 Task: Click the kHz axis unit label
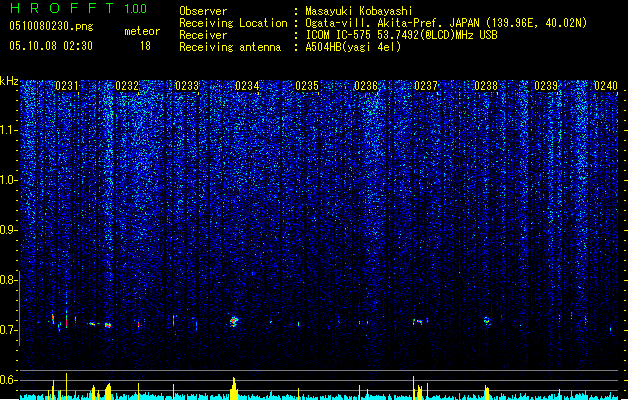coord(9,81)
